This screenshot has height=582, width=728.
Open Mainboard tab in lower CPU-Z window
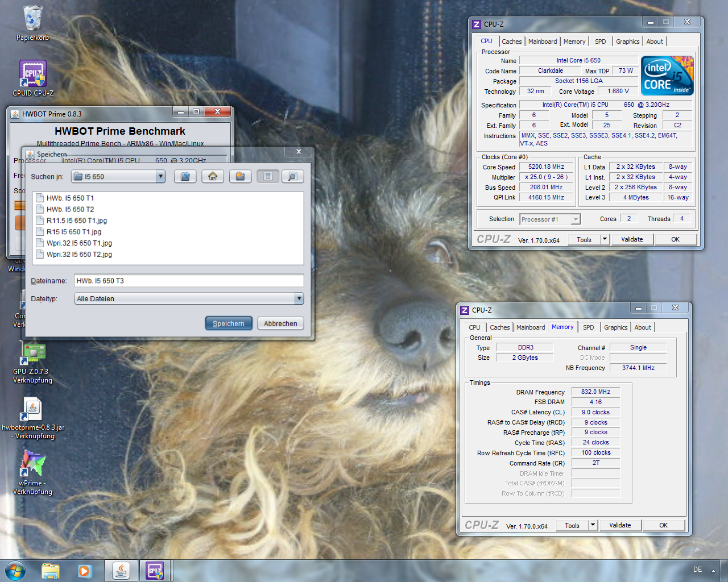pos(531,327)
